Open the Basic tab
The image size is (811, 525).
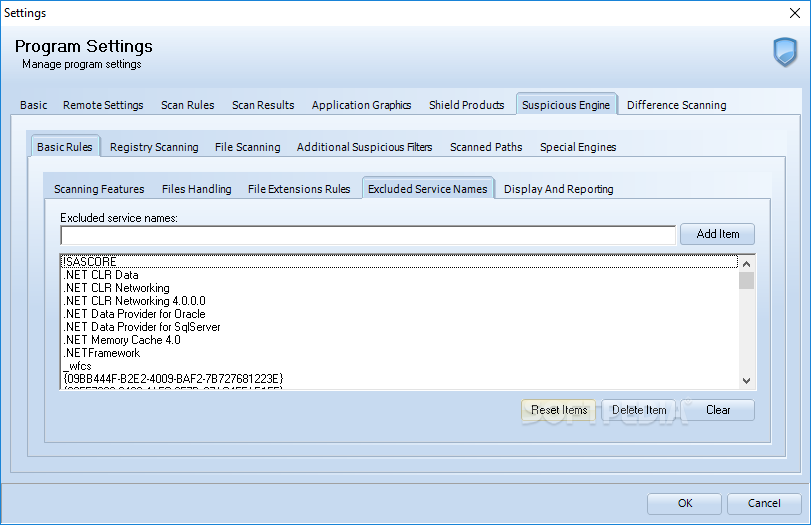(x=34, y=105)
